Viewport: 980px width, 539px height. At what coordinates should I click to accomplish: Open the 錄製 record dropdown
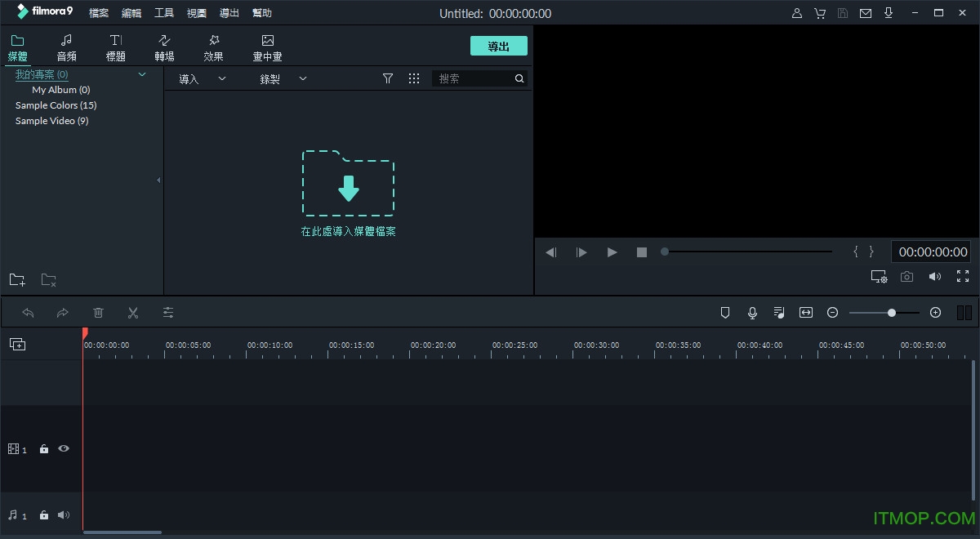(x=283, y=79)
